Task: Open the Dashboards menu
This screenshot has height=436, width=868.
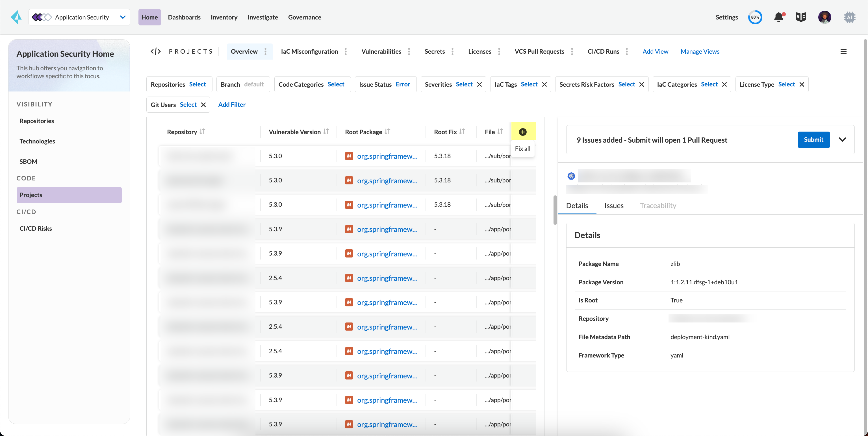Action: pyautogui.click(x=184, y=17)
